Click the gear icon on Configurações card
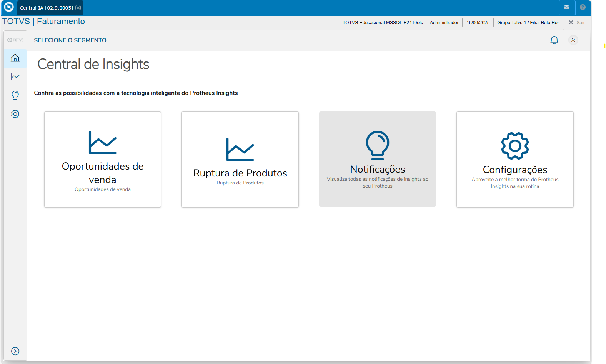 pos(515,146)
